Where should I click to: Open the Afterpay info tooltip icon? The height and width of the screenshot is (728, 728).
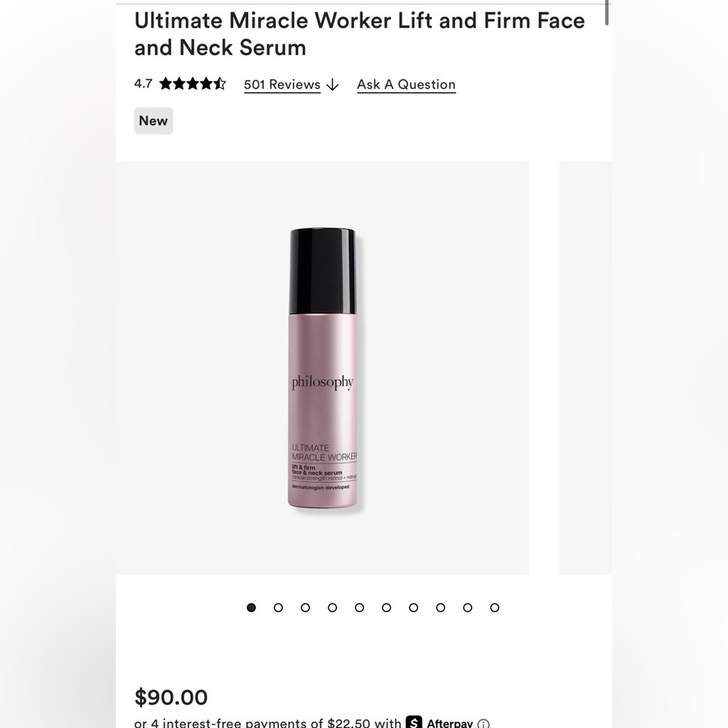tap(482, 723)
